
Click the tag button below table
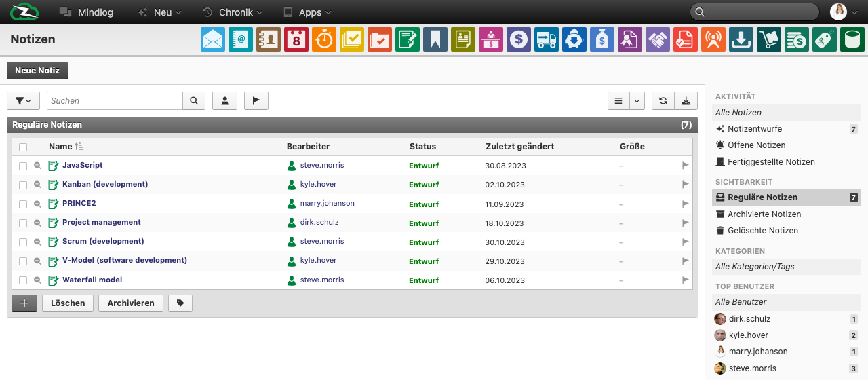click(180, 303)
